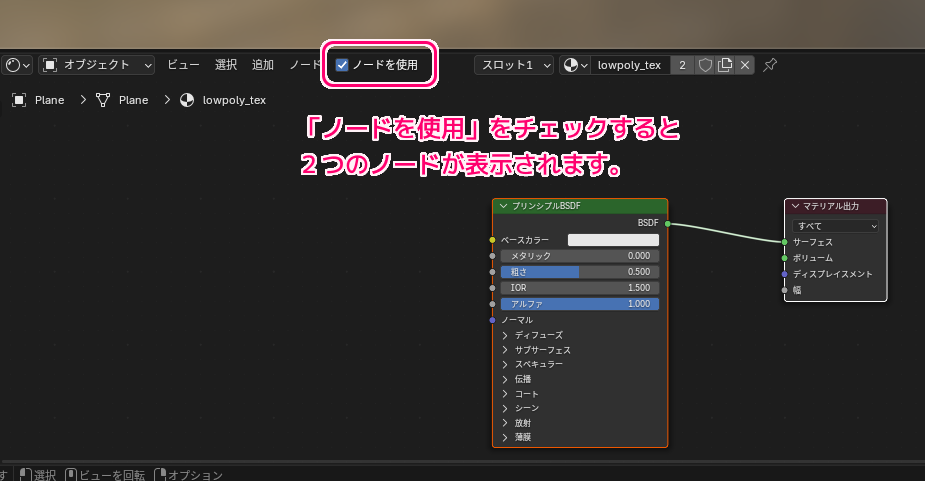Open the material browse sphere icon
This screenshot has width=925, height=481.
tap(575, 65)
